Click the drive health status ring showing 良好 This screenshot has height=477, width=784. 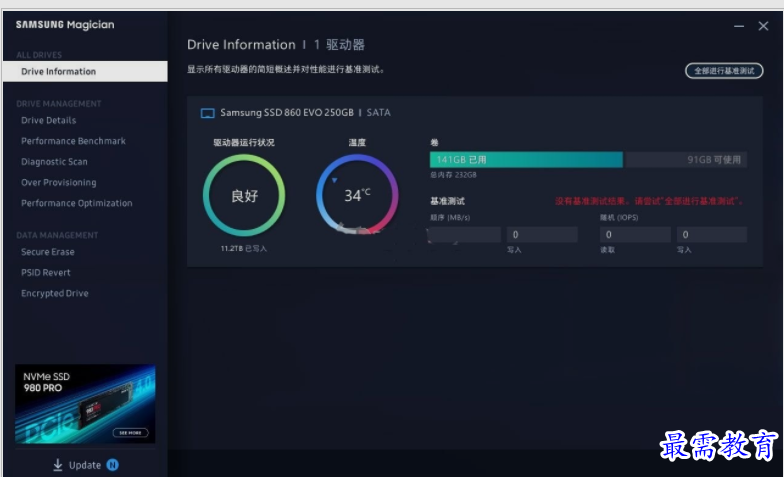click(244, 196)
